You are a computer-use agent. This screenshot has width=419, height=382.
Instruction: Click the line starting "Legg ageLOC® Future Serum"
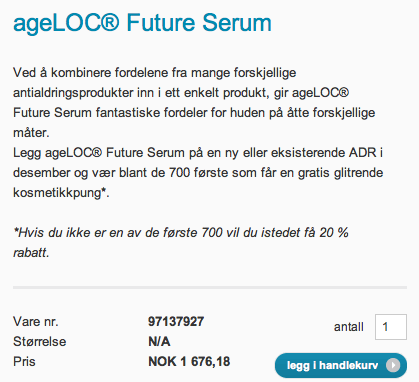(x=198, y=153)
